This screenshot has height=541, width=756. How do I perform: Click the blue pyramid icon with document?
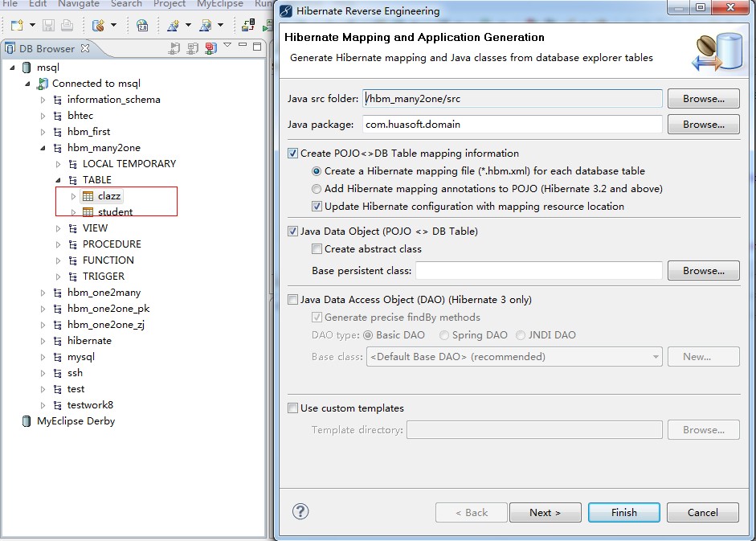click(206, 25)
